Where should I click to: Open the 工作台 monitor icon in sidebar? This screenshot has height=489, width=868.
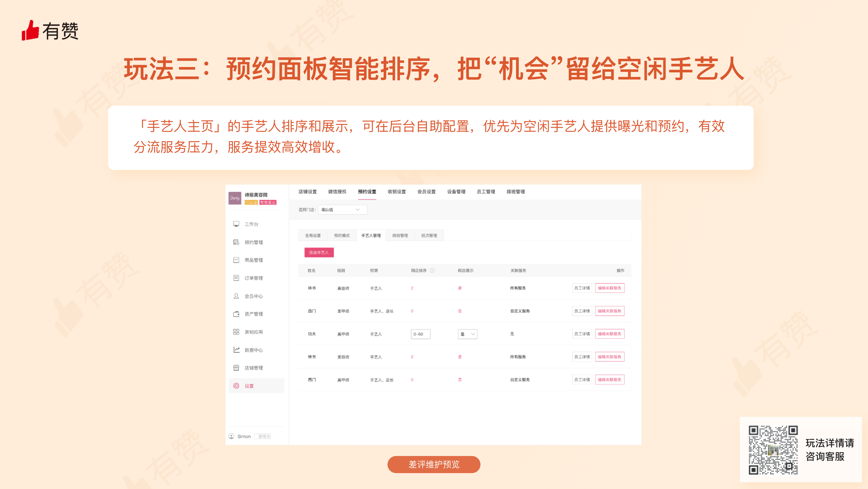pos(236,224)
